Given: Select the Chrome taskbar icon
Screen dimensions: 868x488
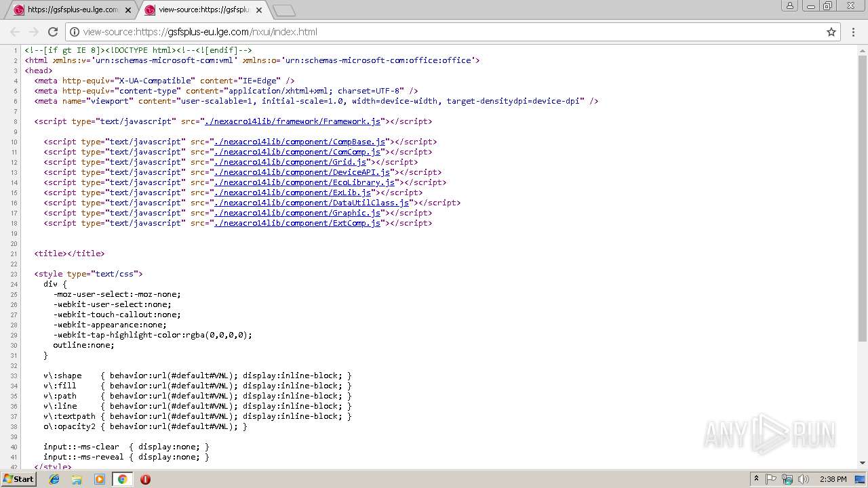Looking at the screenshot, I should coord(122,479).
